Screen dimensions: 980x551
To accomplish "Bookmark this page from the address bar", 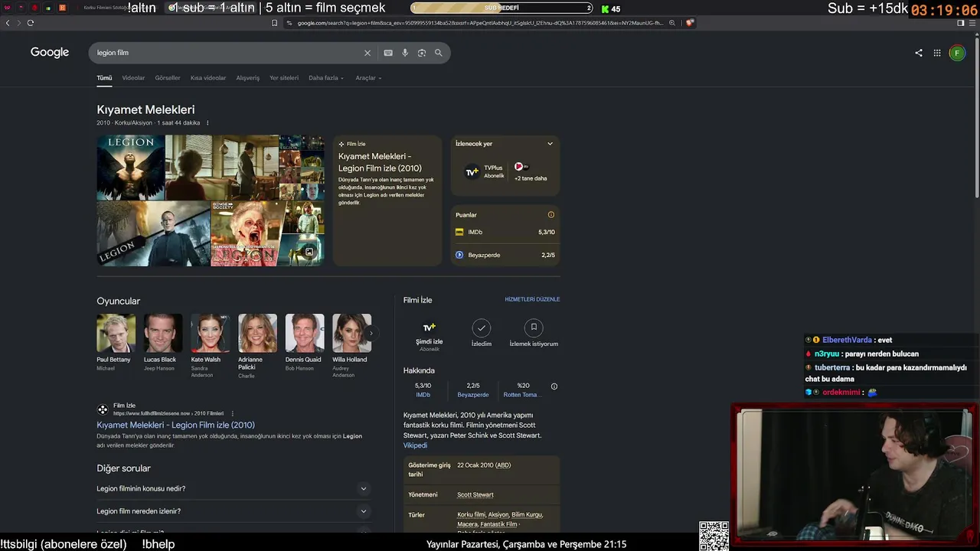I will (x=274, y=23).
